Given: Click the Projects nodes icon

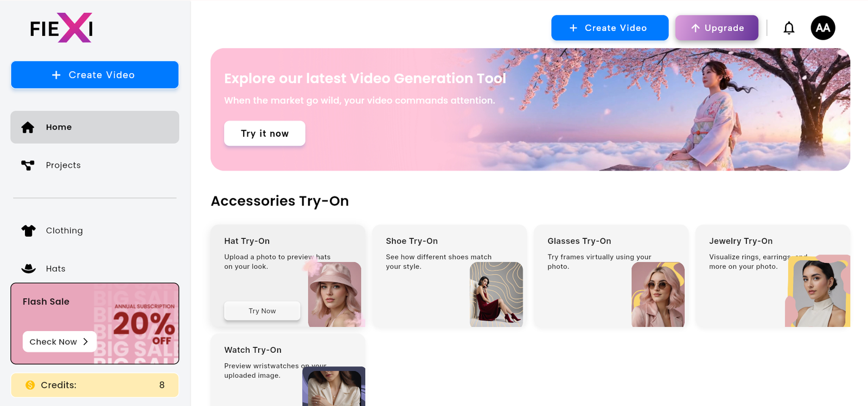Looking at the screenshot, I should coord(28,166).
